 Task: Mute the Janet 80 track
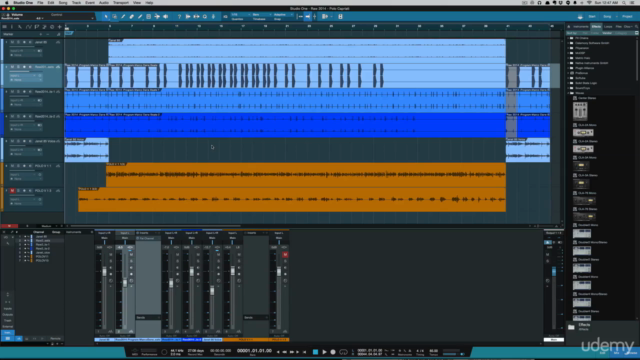click(x=12, y=42)
